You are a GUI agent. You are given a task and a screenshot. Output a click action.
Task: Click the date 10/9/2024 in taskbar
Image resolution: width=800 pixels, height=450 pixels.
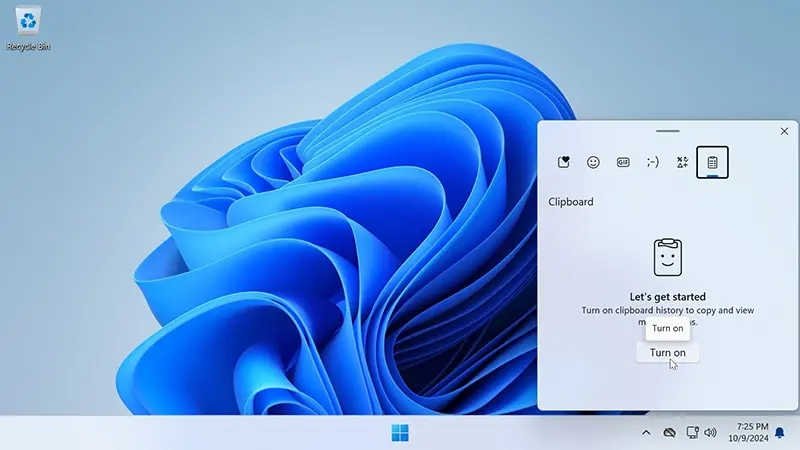coord(748,438)
